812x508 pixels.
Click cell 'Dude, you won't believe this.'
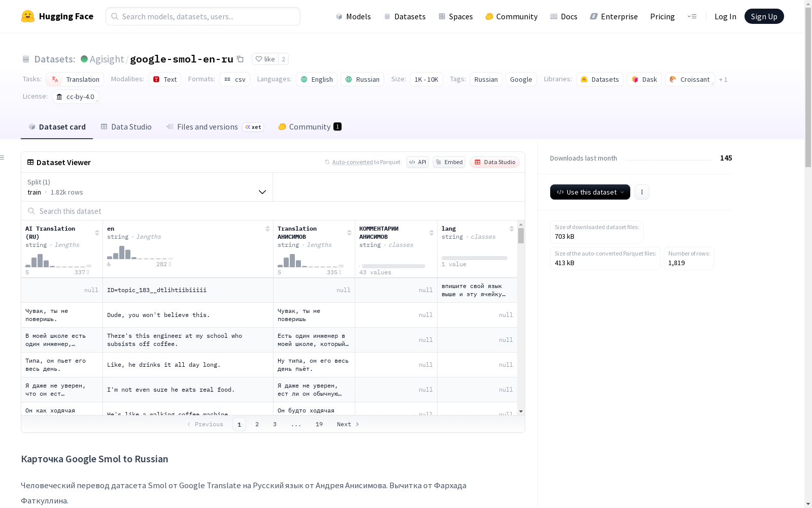(x=188, y=315)
